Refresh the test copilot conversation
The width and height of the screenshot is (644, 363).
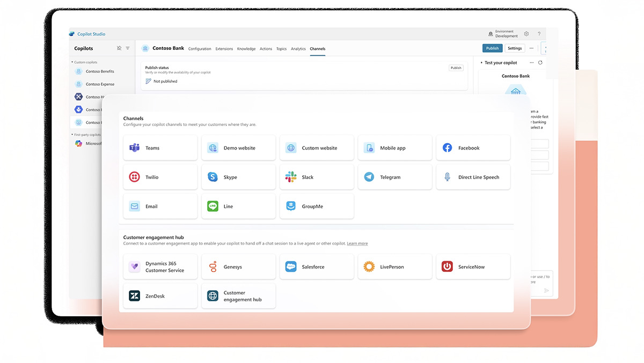click(x=540, y=63)
